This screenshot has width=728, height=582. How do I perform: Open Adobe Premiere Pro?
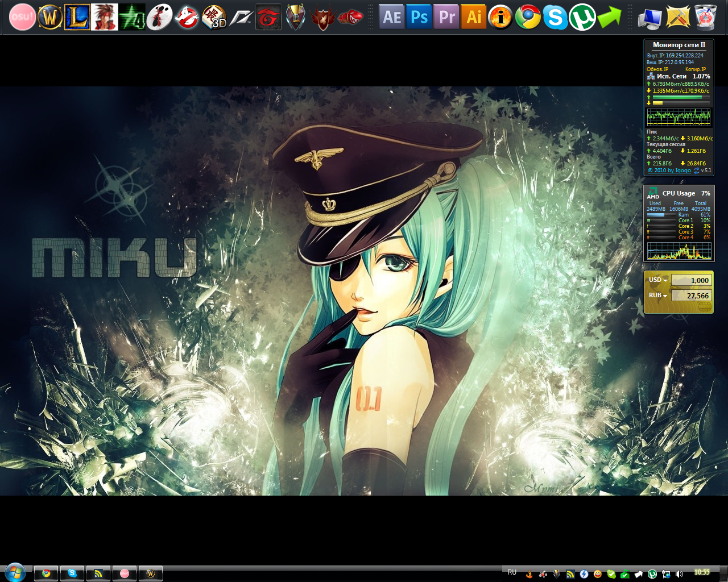coord(446,17)
